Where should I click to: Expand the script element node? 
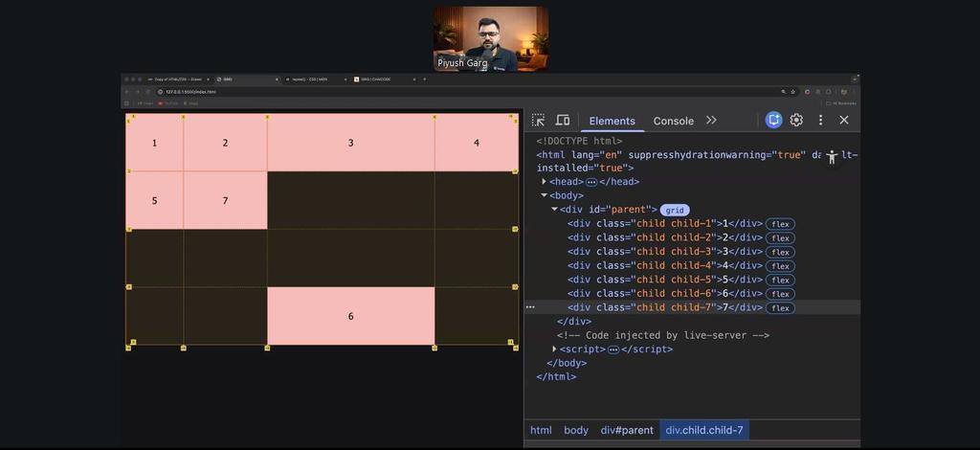click(x=554, y=349)
